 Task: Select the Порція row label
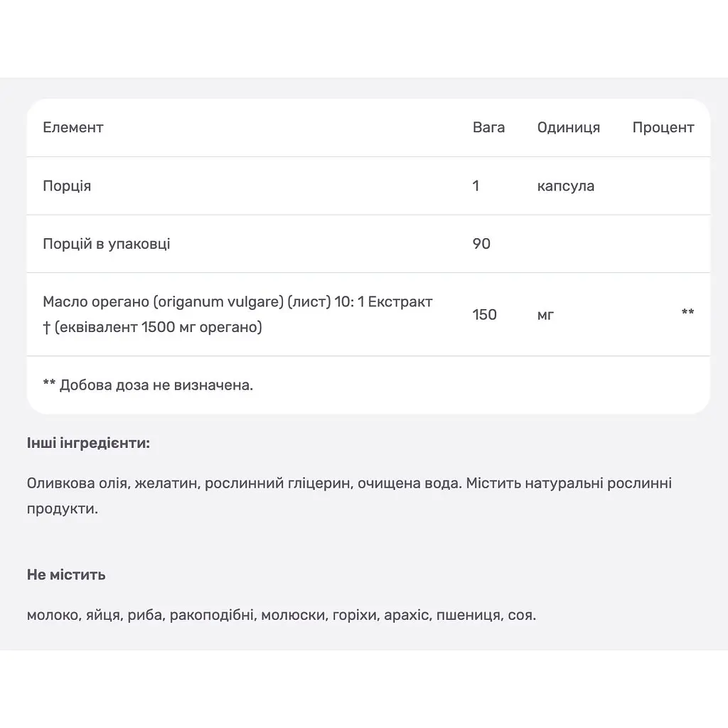click(67, 186)
